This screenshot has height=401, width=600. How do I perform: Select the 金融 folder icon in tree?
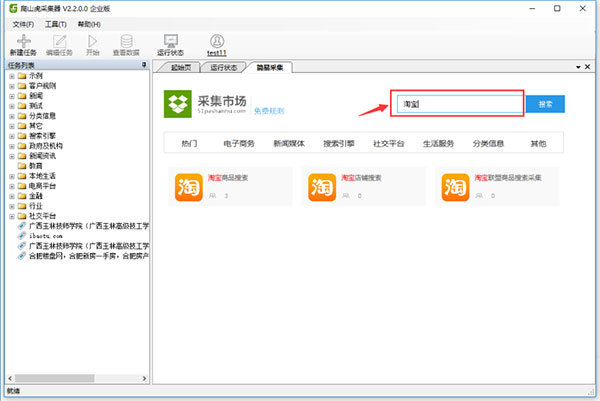22,196
